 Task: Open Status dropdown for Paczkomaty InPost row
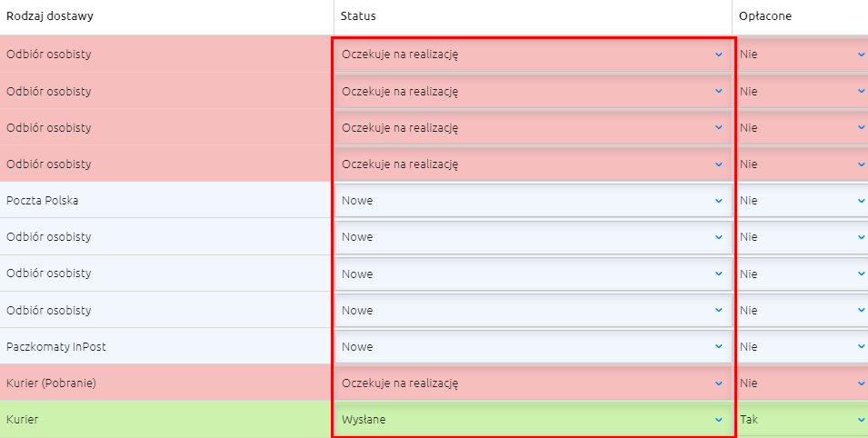click(534, 346)
